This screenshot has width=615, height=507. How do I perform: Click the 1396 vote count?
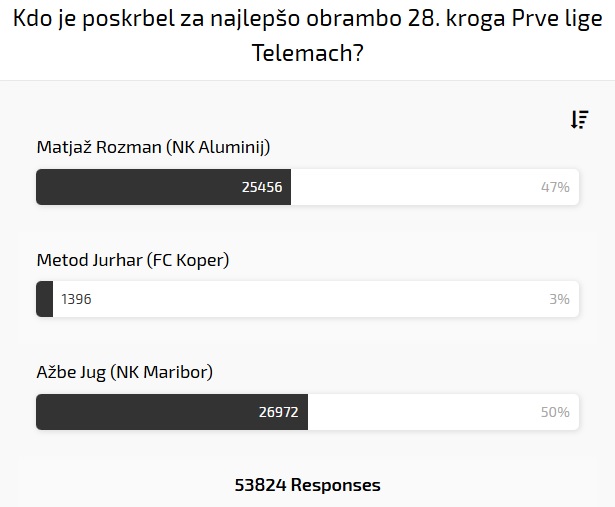tap(76, 299)
